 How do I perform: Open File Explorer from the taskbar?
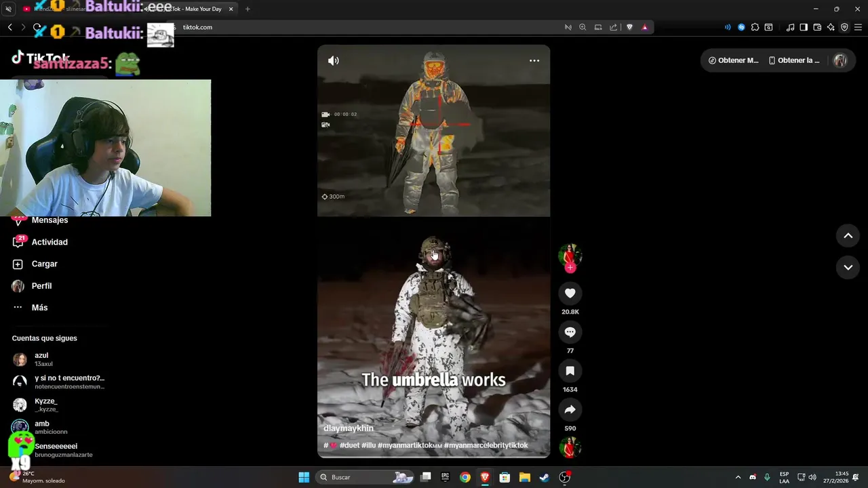point(524,477)
